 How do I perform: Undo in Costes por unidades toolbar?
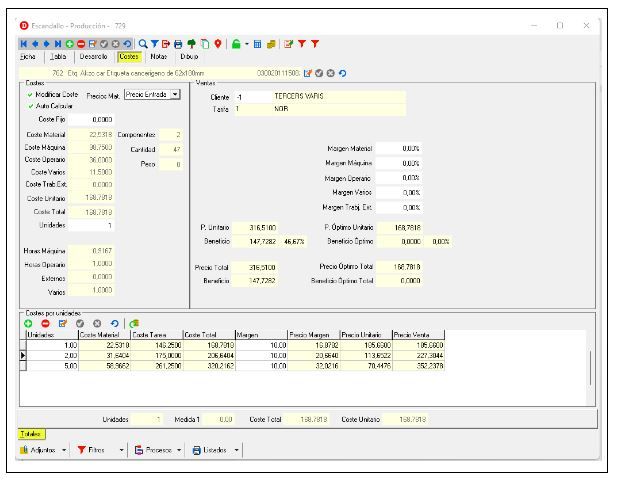pos(114,324)
